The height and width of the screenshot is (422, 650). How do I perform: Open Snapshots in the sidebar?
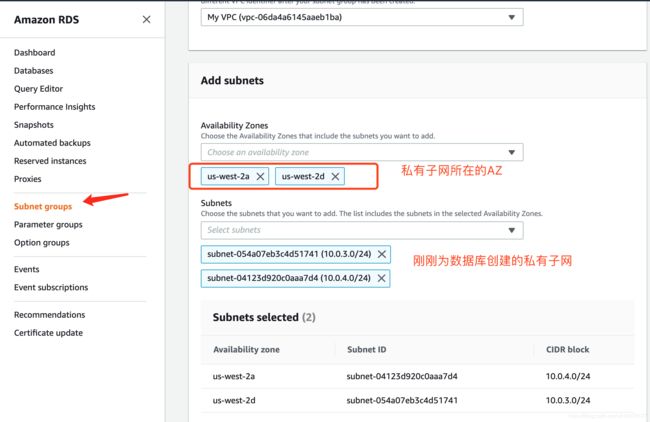tap(34, 125)
